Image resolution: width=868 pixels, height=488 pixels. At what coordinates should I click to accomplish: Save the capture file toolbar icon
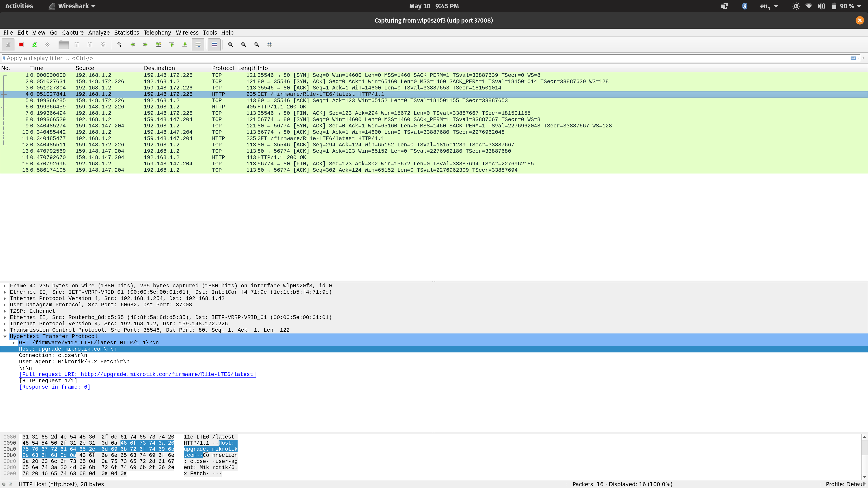(x=77, y=45)
